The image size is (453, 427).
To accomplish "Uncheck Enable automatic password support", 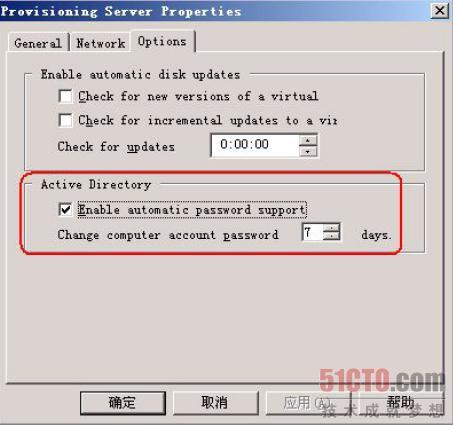I will (65, 210).
